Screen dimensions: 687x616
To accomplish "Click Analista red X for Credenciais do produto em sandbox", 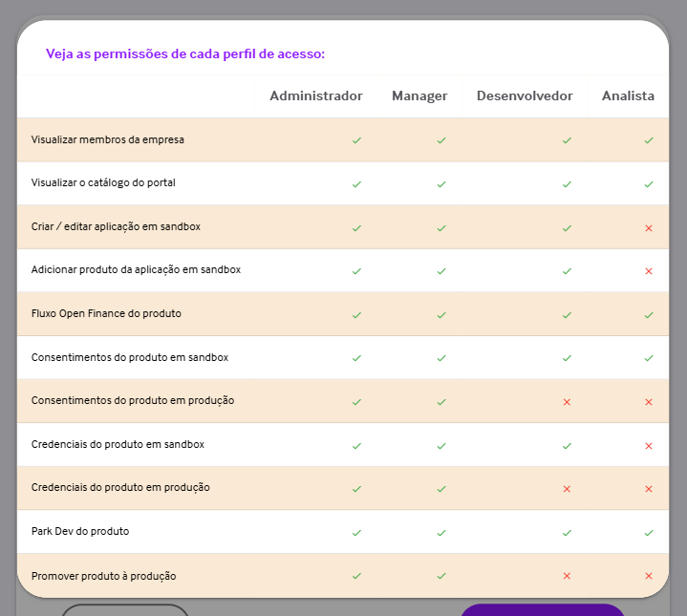I will point(649,446).
